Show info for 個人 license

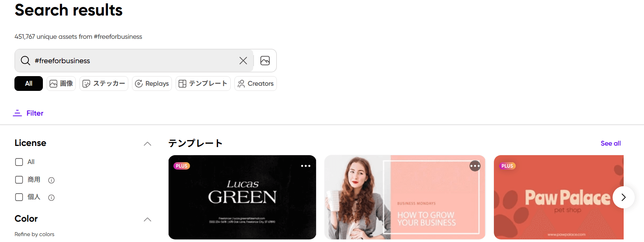pos(51,198)
